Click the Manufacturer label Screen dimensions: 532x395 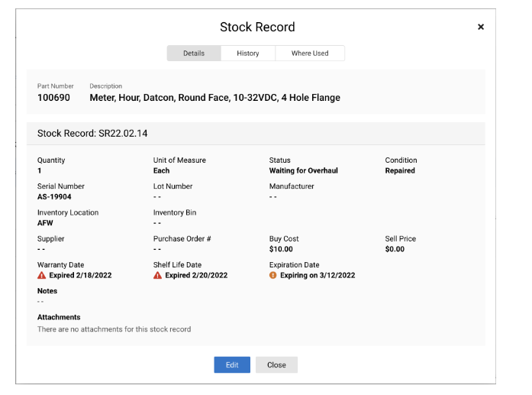[x=292, y=186]
